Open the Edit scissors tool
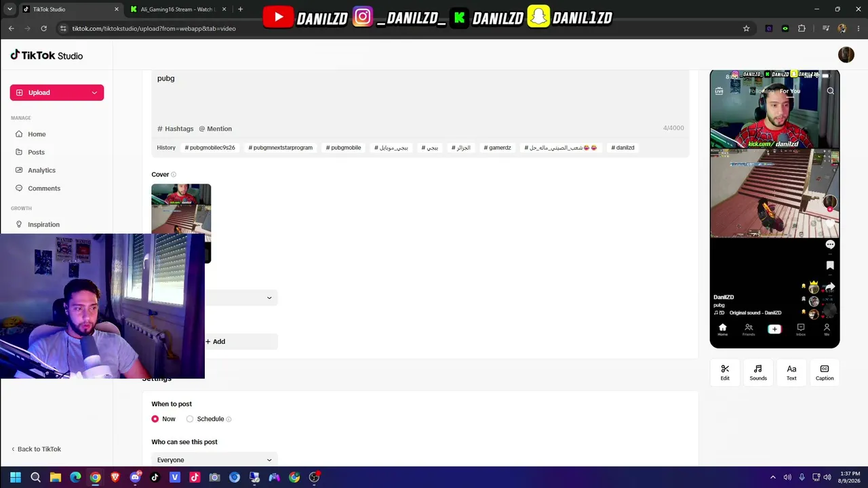 (x=725, y=372)
